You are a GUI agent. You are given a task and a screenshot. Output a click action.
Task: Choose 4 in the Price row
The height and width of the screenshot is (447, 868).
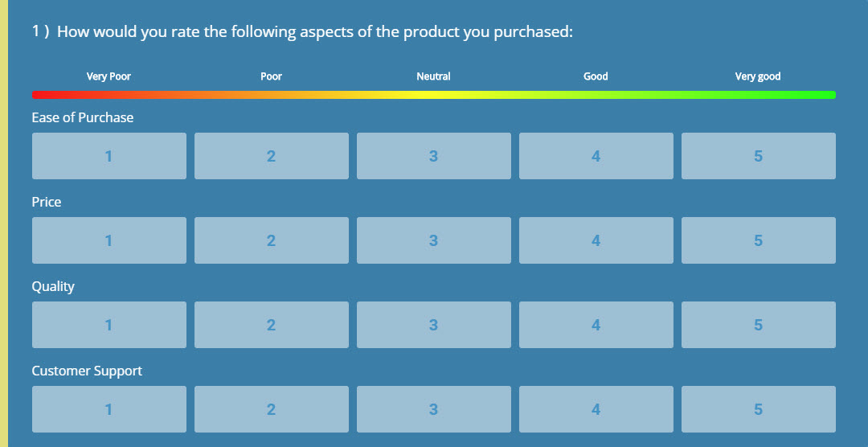click(x=596, y=240)
